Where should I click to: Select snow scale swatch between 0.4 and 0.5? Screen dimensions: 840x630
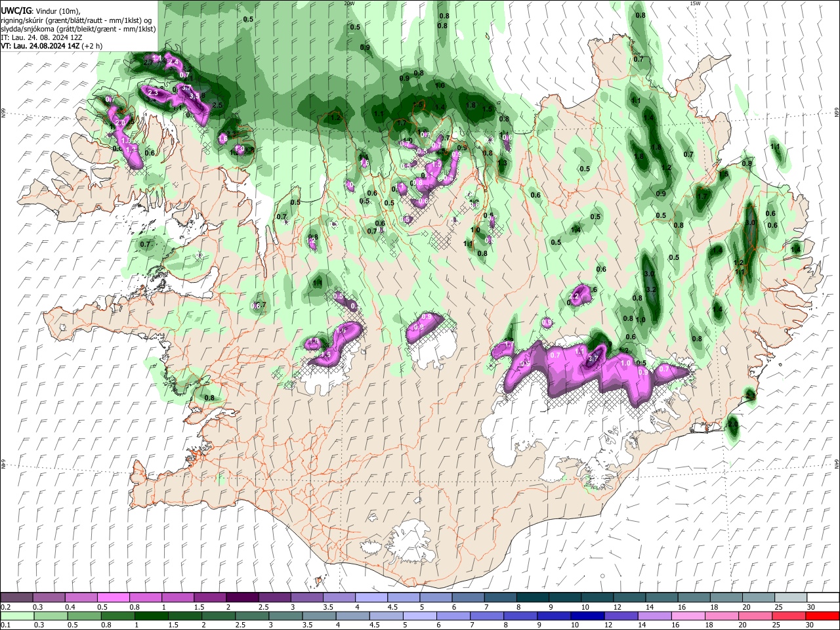[x=81, y=598]
